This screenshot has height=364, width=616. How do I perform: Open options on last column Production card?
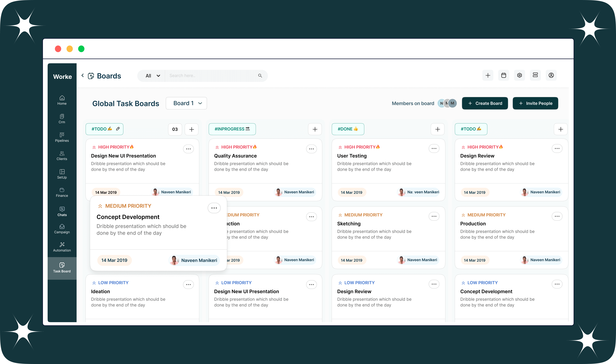tap(557, 216)
